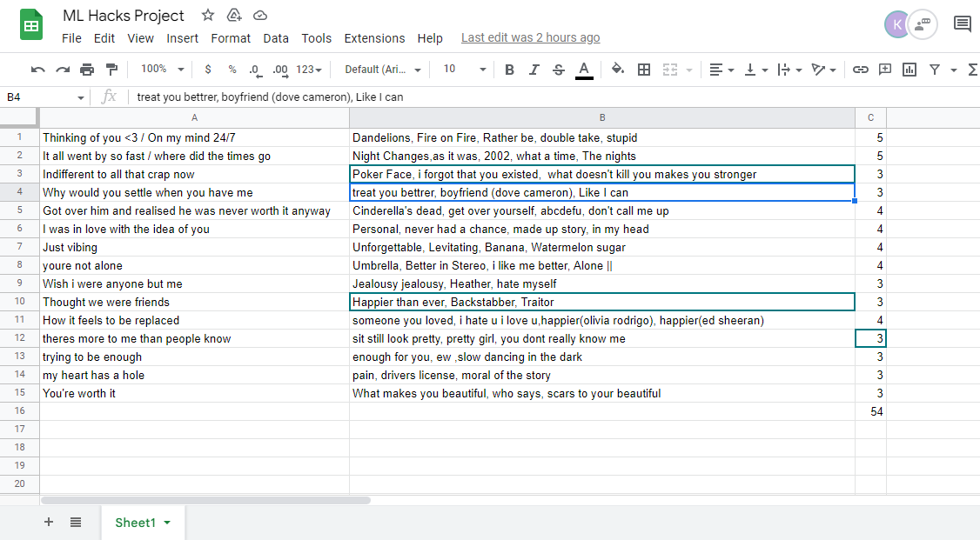The width and height of the screenshot is (980, 540).
Task: Select row 10 header
Action: coord(19,302)
